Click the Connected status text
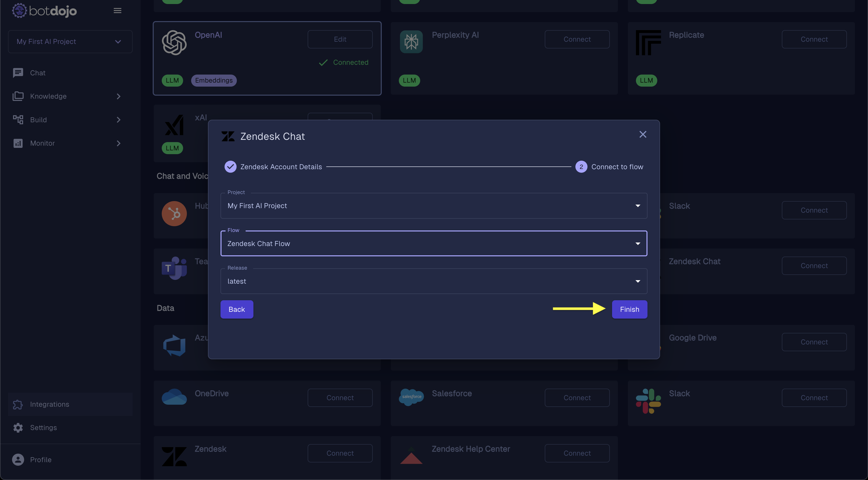This screenshot has width=868, height=480. 350,62
